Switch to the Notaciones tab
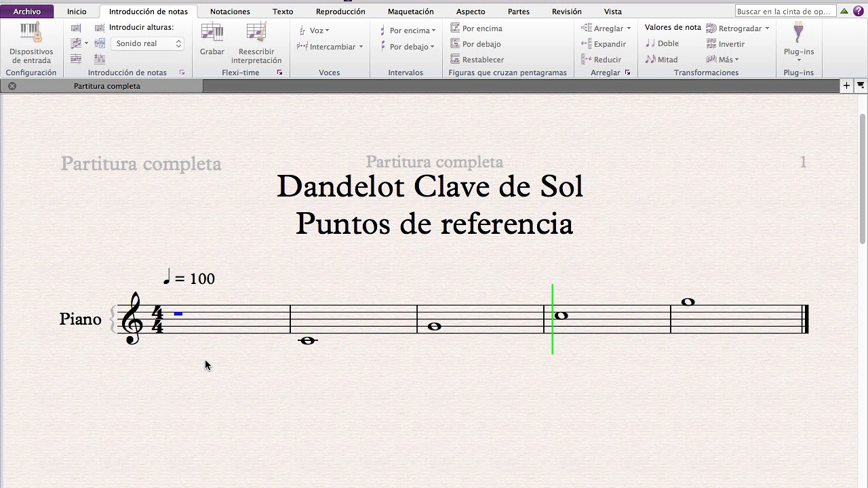The height and width of the screenshot is (488, 868). point(230,12)
